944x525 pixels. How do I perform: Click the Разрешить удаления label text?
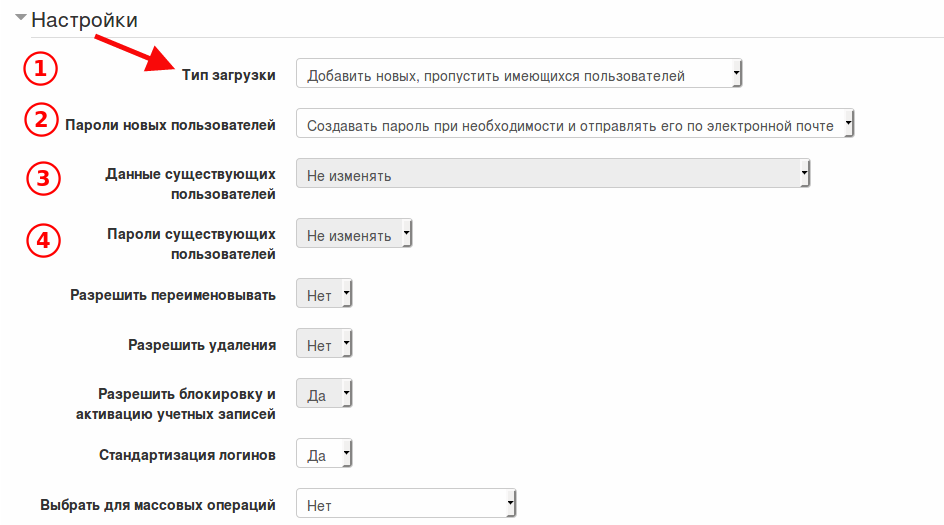click(202, 345)
